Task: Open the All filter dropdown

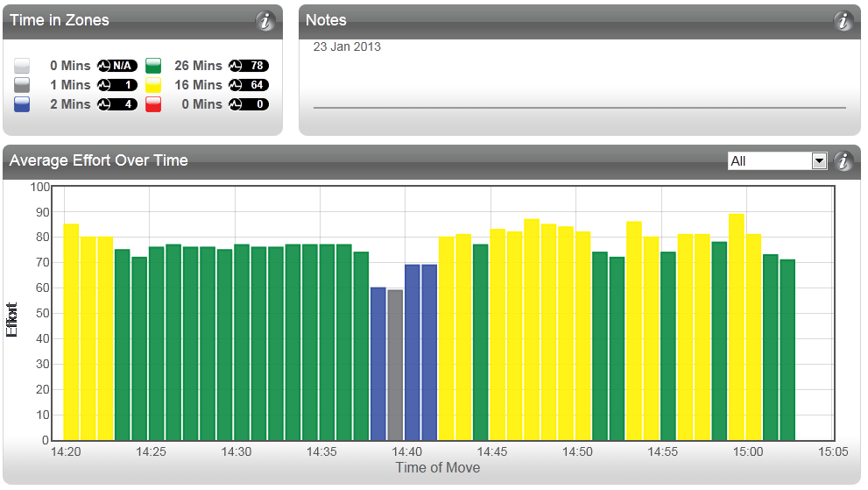Action: tap(777, 161)
